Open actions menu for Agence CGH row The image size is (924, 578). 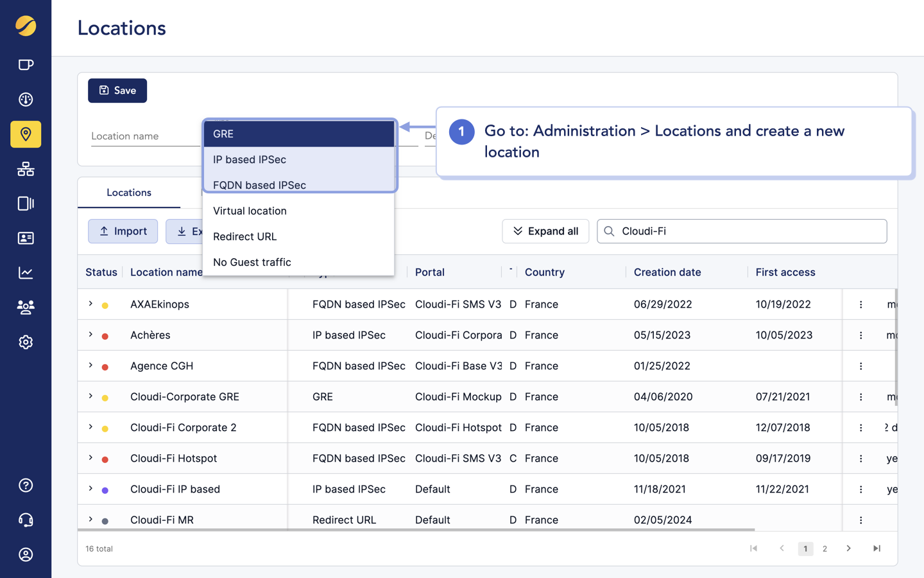pos(861,366)
